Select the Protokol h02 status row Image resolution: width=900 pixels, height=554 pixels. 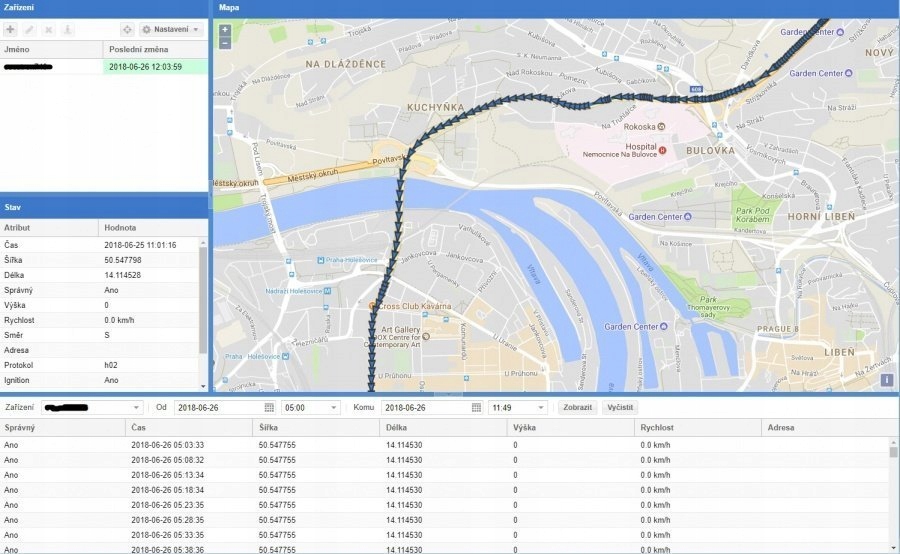[x=99, y=365]
